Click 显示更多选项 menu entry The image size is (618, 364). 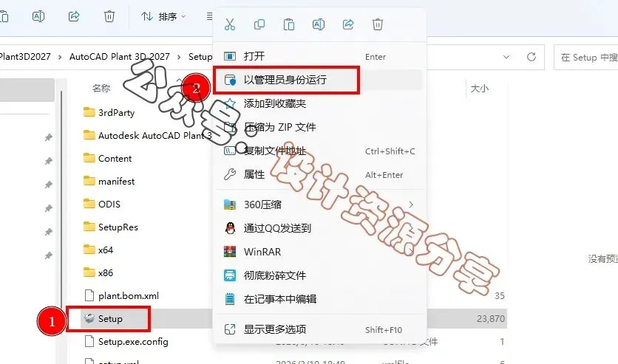coord(319,329)
